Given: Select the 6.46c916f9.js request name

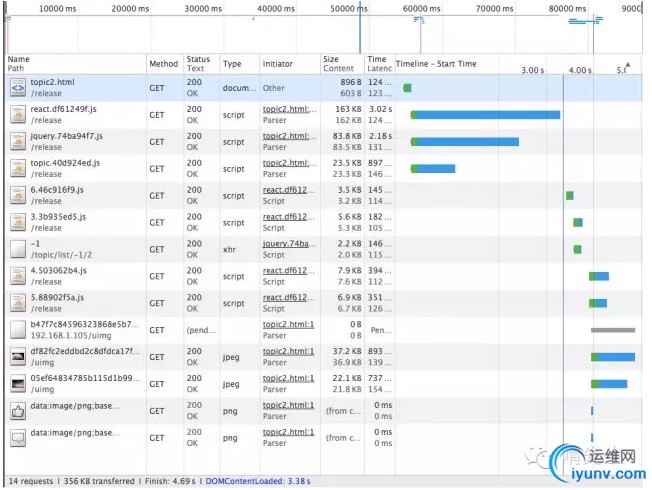Looking at the screenshot, I should pyautogui.click(x=57, y=190).
